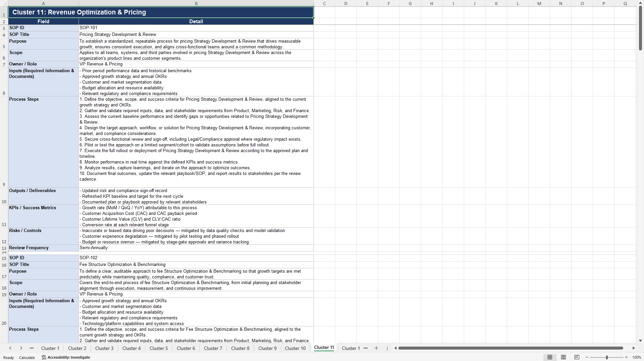Open the Cluster 8 sheet tab
This screenshot has height=361, width=644.
pos(240,348)
